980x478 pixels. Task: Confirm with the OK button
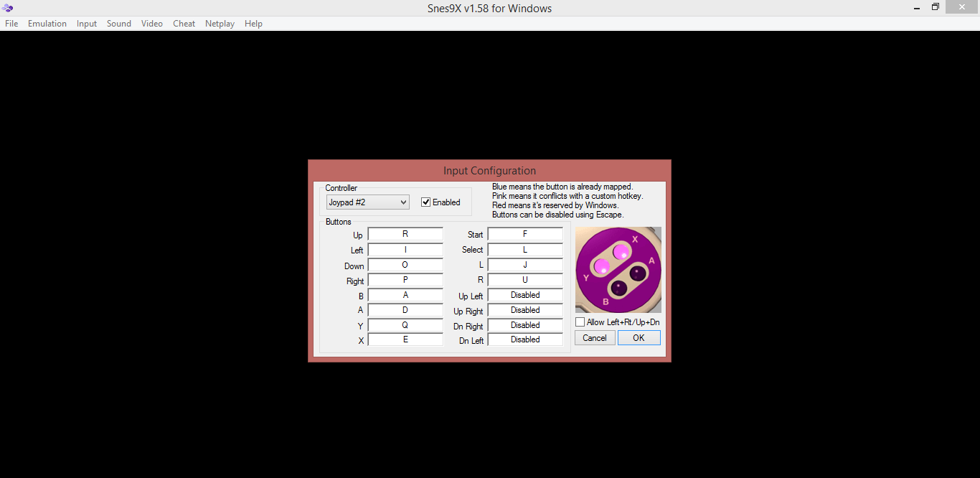click(639, 338)
